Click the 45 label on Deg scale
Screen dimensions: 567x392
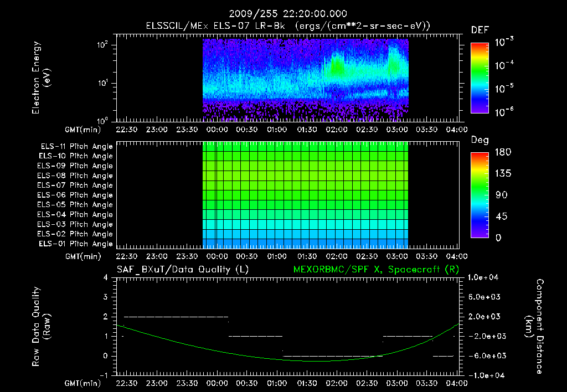point(501,216)
